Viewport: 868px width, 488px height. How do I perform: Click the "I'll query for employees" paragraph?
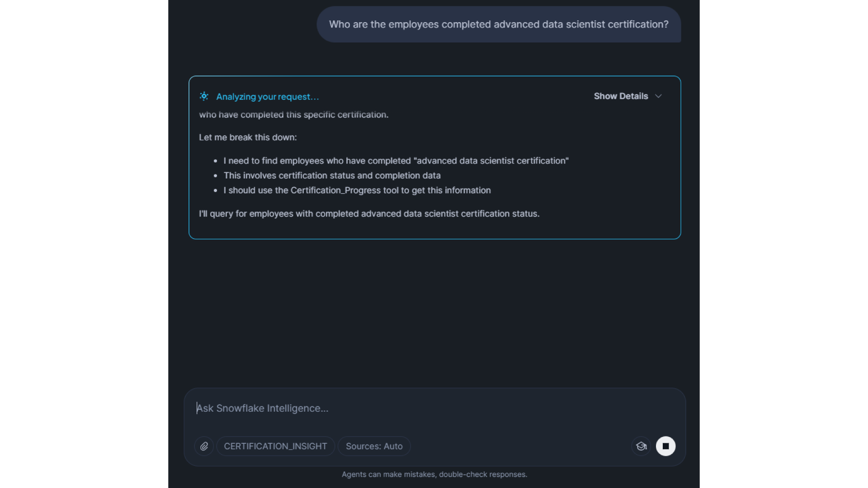click(x=369, y=214)
